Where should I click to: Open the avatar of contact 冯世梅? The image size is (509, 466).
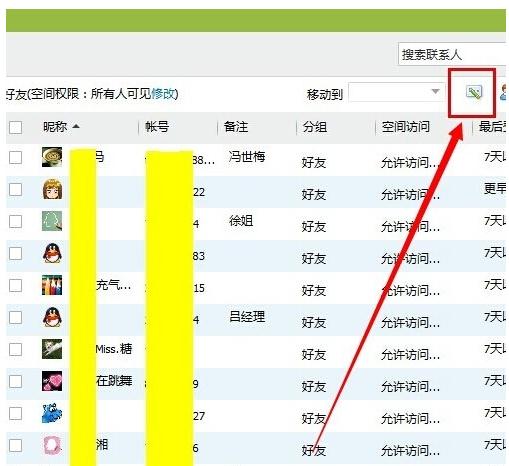tap(52, 157)
